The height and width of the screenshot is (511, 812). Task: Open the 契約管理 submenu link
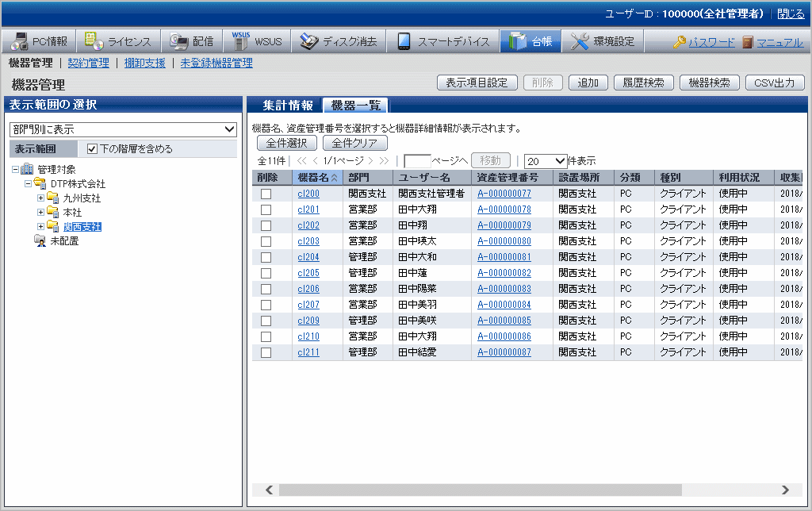(88, 63)
